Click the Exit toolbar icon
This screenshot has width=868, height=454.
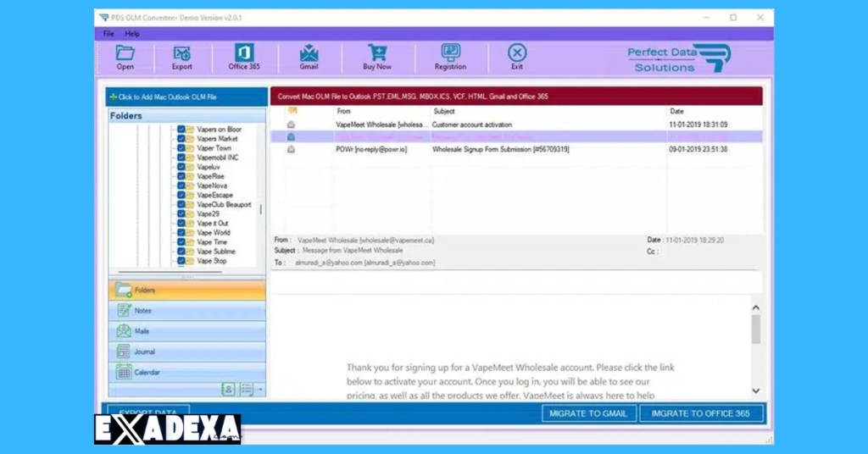pyautogui.click(x=517, y=58)
